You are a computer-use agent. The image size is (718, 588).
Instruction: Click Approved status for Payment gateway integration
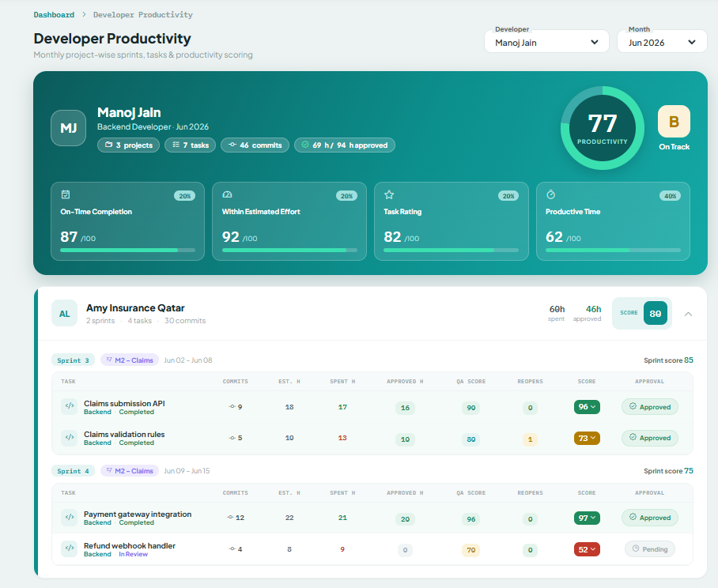coord(650,518)
